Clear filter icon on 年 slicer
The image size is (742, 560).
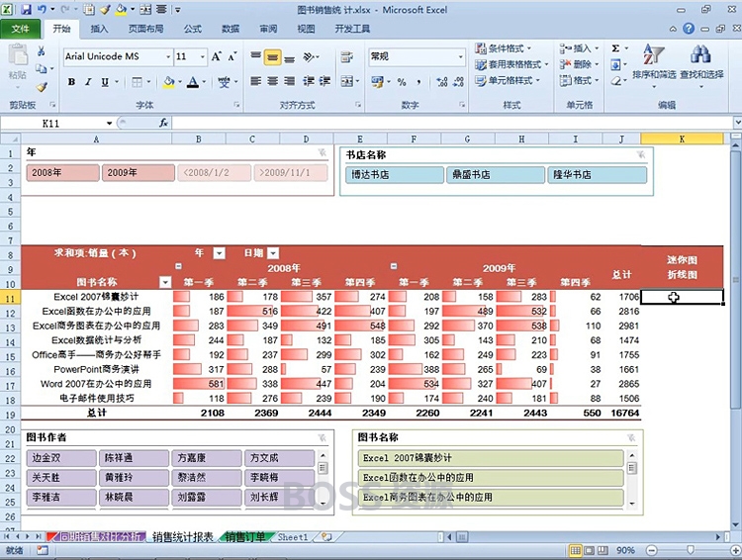tap(323, 152)
